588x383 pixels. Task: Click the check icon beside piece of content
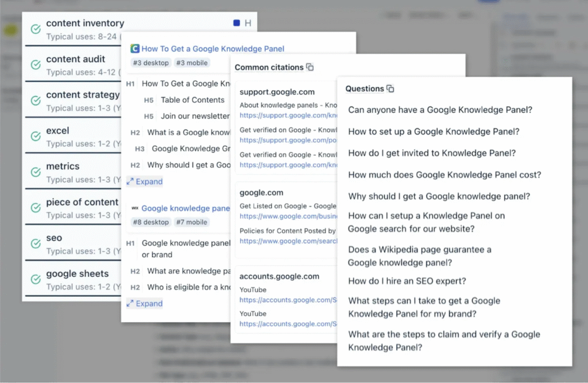coord(36,208)
